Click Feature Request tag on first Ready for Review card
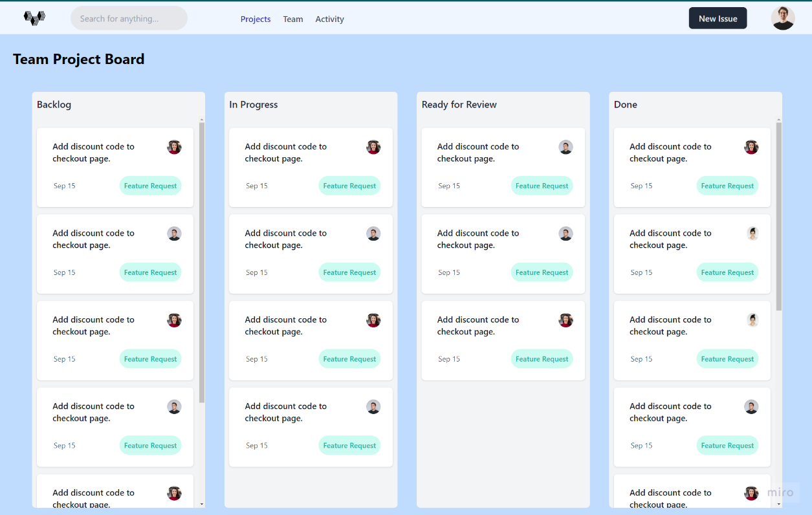The image size is (812, 515). (542, 186)
